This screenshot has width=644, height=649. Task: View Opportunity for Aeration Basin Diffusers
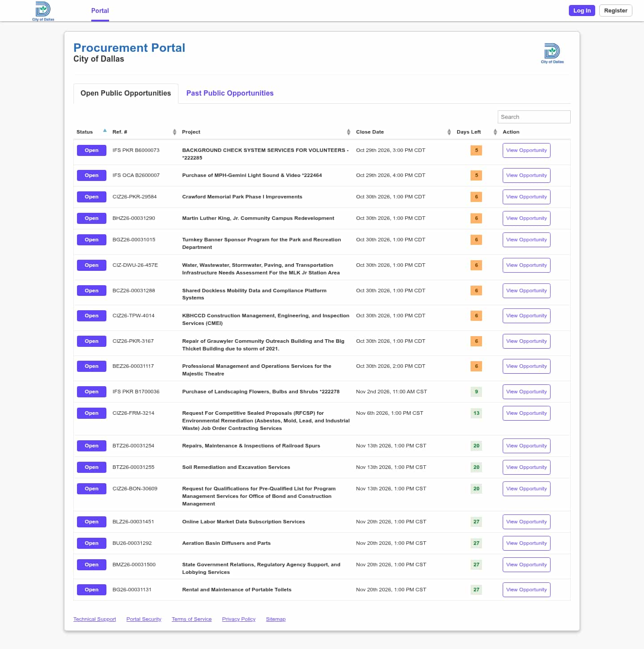[x=526, y=543]
